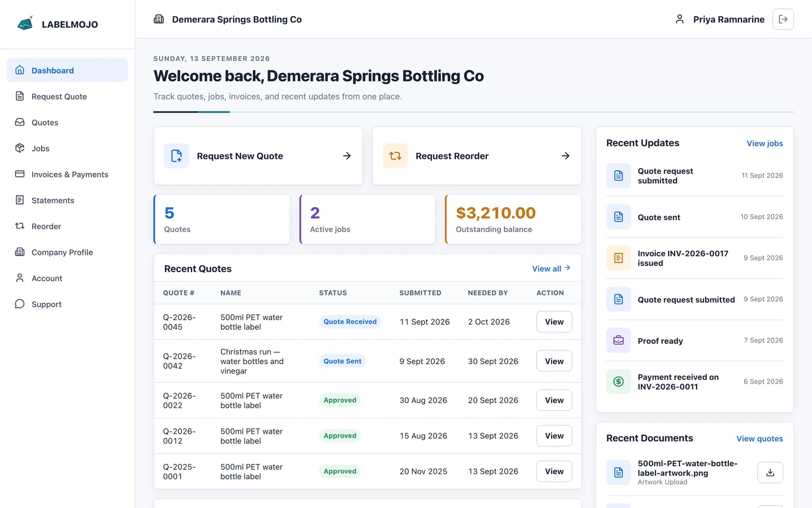The height and width of the screenshot is (508, 812).
Task: Click View jobs link in Recent Updates
Action: pos(764,143)
